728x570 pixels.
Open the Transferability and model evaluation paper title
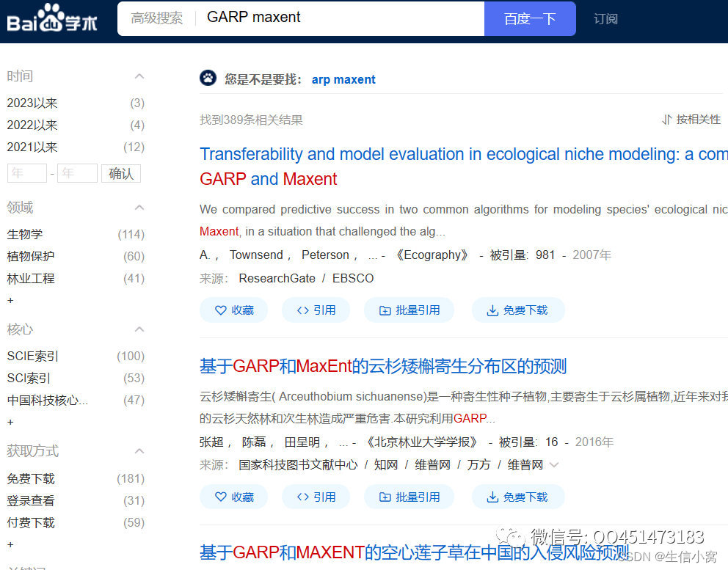click(463, 167)
